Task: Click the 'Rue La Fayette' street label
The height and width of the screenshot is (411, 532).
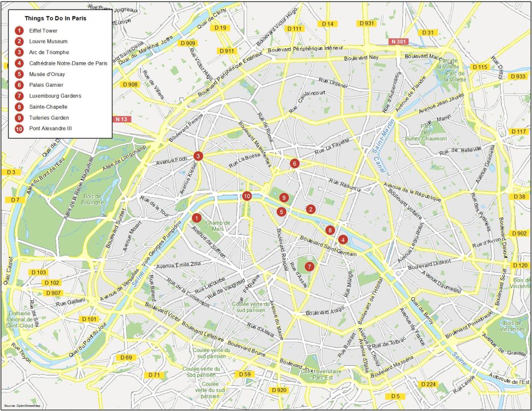Action: [332, 146]
